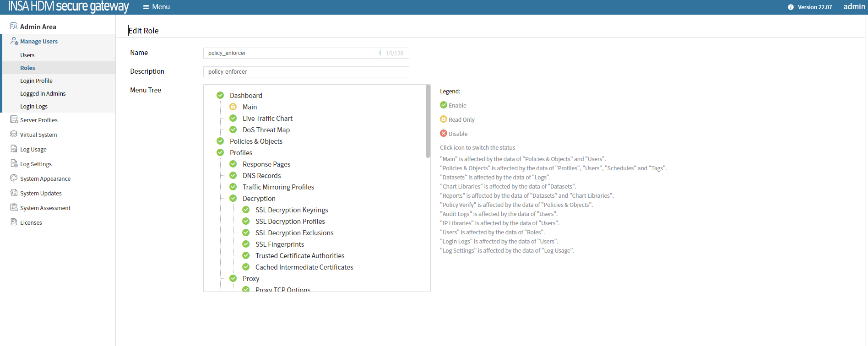
Task: Click the Server Profiles sidebar icon
Action: coord(14,120)
